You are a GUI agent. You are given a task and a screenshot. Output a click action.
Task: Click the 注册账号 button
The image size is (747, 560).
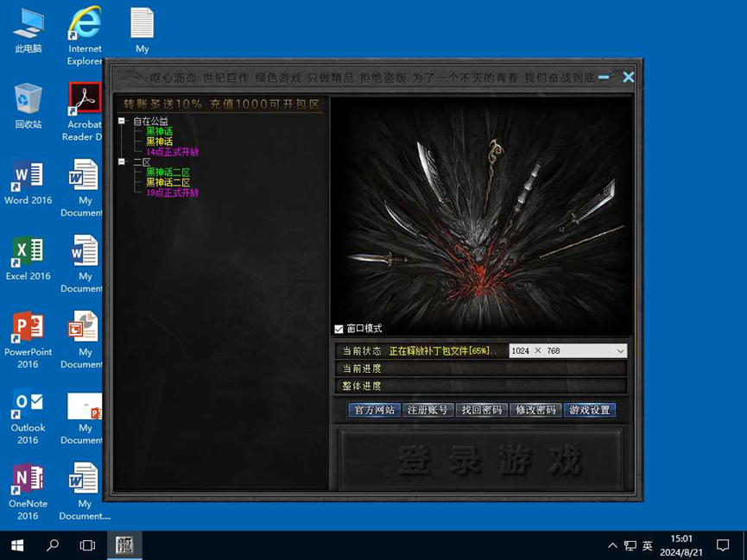coord(427,410)
